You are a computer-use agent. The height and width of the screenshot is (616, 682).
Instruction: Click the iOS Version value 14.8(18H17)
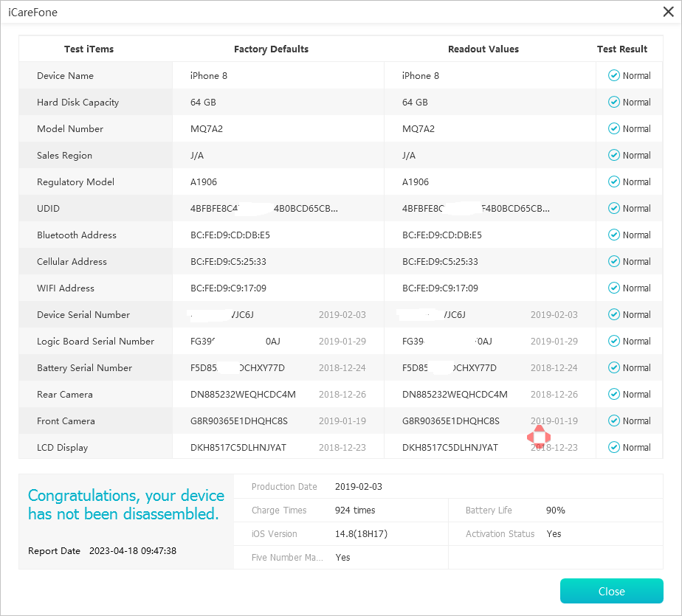pyautogui.click(x=361, y=533)
